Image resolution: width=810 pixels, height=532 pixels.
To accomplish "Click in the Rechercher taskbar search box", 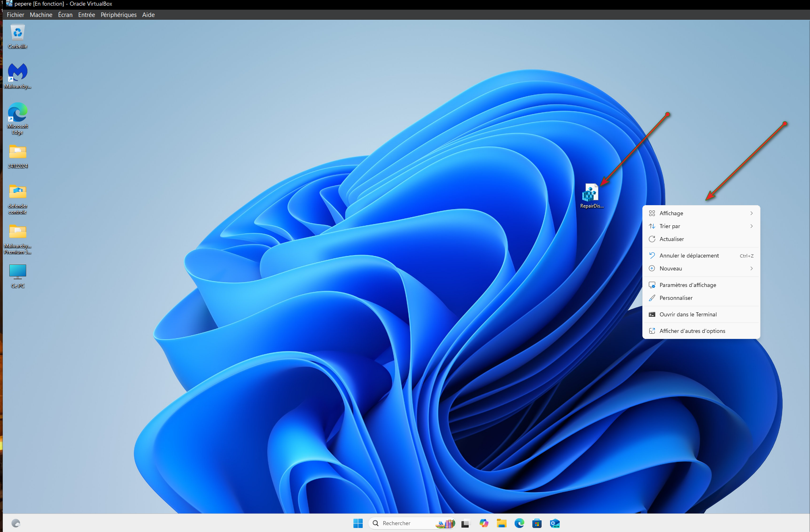I will (x=412, y=523).
